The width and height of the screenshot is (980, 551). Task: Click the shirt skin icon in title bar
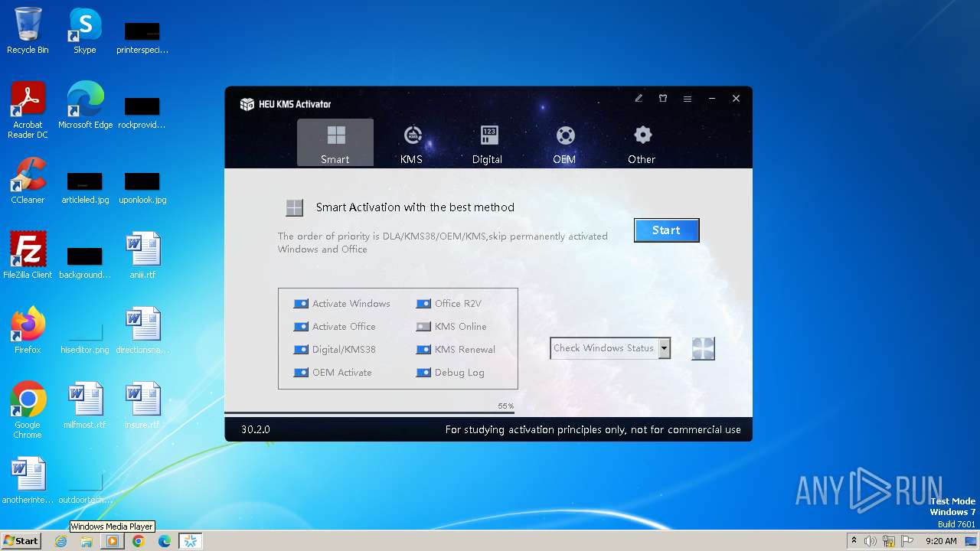[x=663, y=99]
